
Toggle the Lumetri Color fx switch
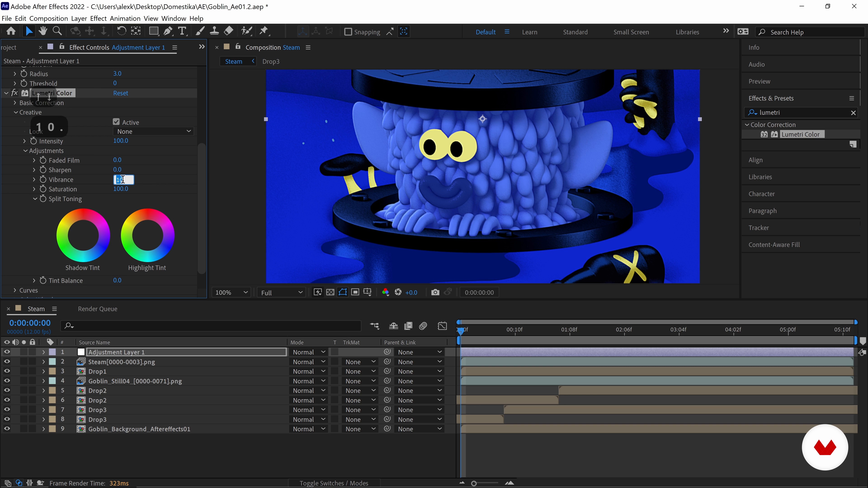(x=14, y=93)
